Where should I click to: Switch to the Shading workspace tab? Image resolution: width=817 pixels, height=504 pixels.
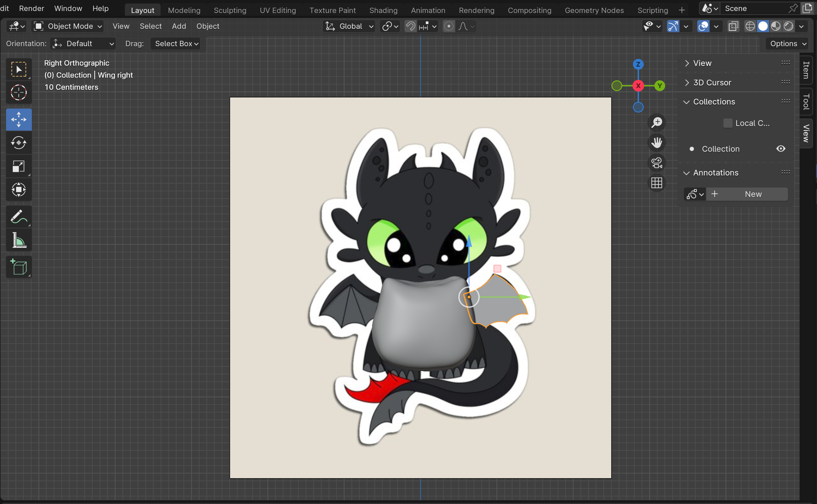[383, 10]
